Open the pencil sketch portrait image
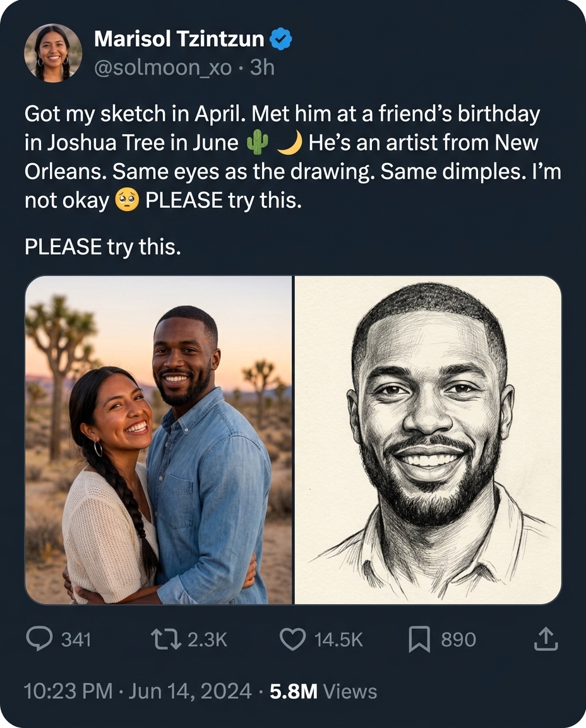The height and width of the screenshot is (728, 586). tap(428, 440)
